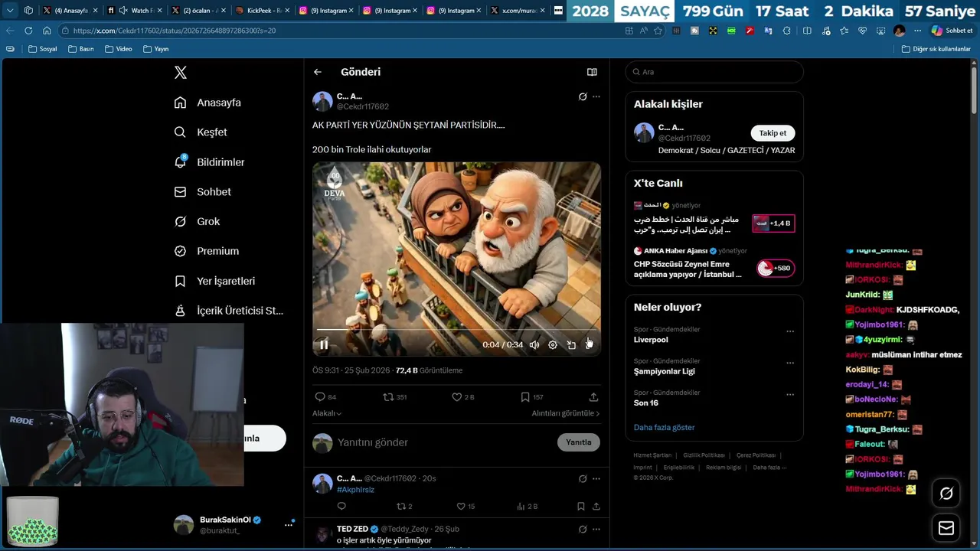Open more options on #Akphirsiz reply
The width and height of the screenshot is (980, 551).
[596, 478]
